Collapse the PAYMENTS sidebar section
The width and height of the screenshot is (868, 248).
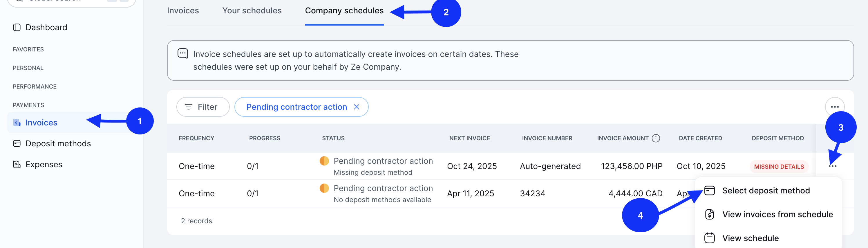click(28, 105)
